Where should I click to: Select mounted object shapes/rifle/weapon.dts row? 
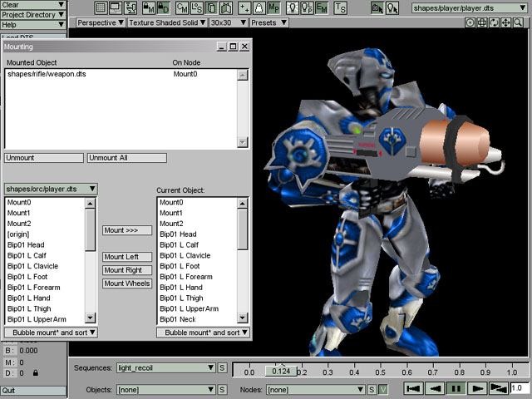coord(121,74)
